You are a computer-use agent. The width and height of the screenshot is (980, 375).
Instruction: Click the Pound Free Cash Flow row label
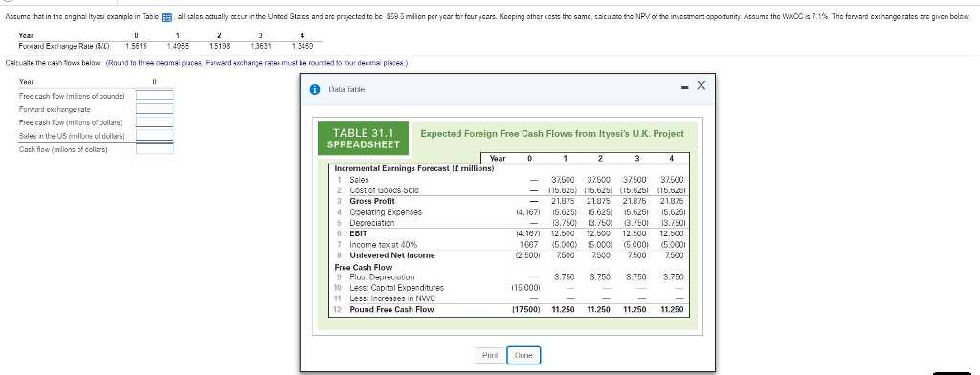point(391,309)
